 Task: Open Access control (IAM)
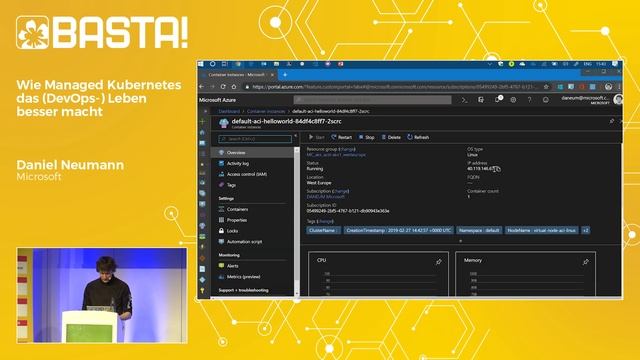point(252,174)
